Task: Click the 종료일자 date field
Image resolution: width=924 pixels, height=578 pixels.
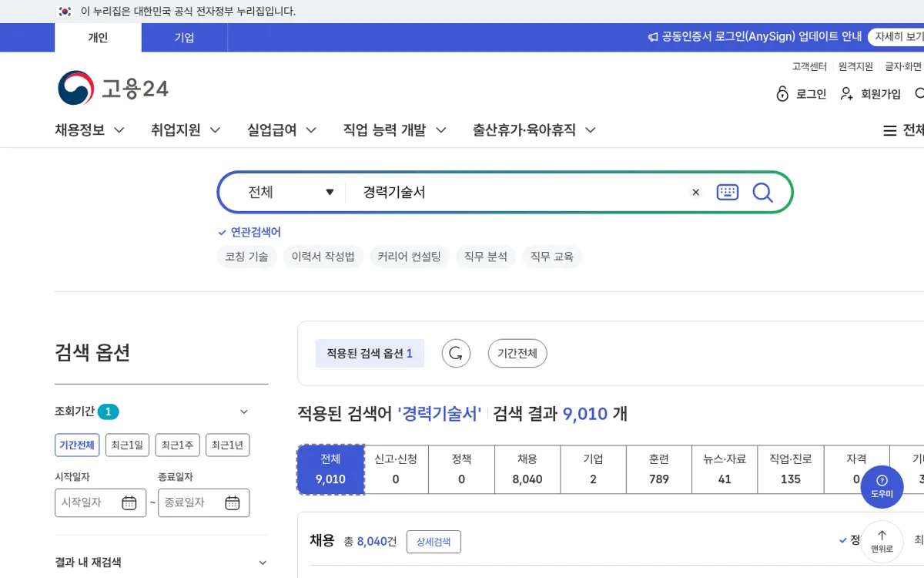Action: coord(203,502)
